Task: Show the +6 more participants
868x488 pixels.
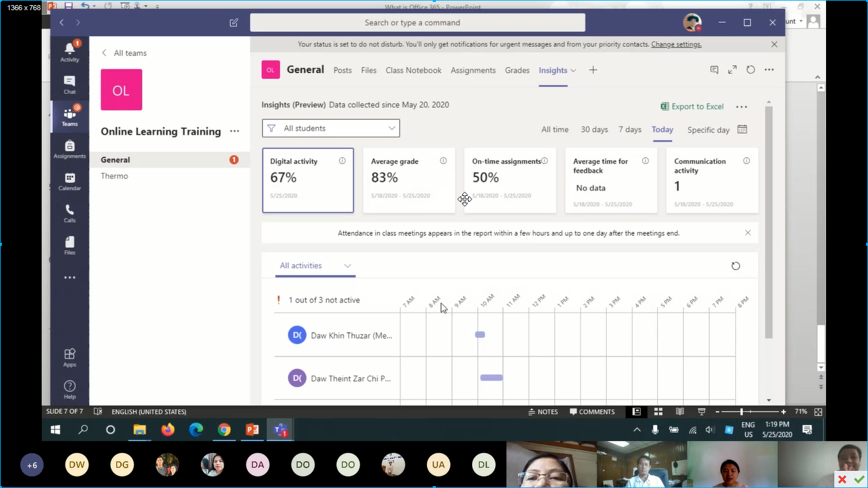Action: pyautogui.click(x=32, y=465)
